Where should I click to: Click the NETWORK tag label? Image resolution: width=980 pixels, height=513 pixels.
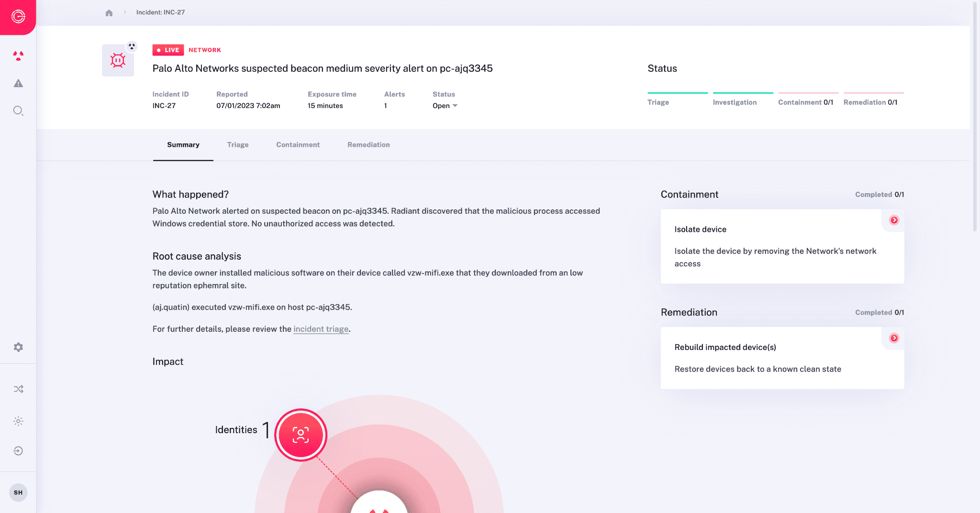(205, 50)
